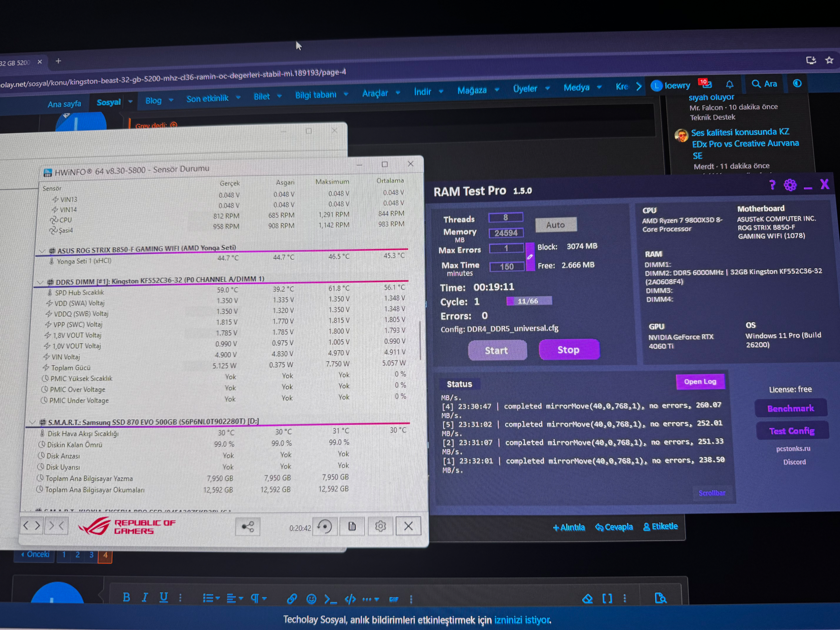
Task: Open forum search labeled Ara
Action: (764, 84)
